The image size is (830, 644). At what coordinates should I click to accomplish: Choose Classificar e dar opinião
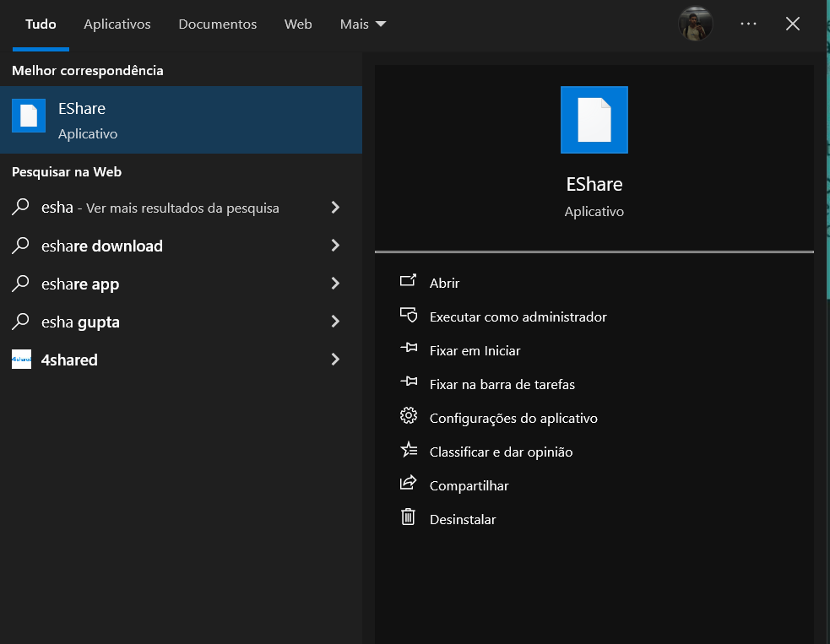(x=502, y=452)
